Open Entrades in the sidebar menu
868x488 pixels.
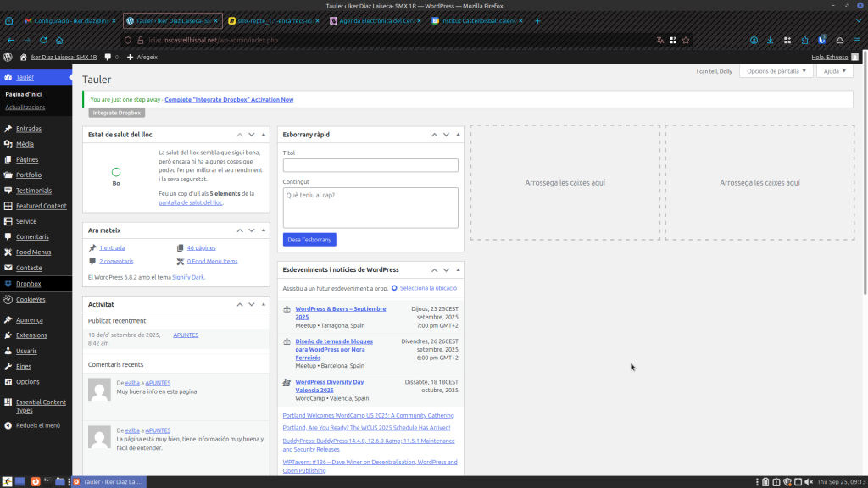click(28, 129)
